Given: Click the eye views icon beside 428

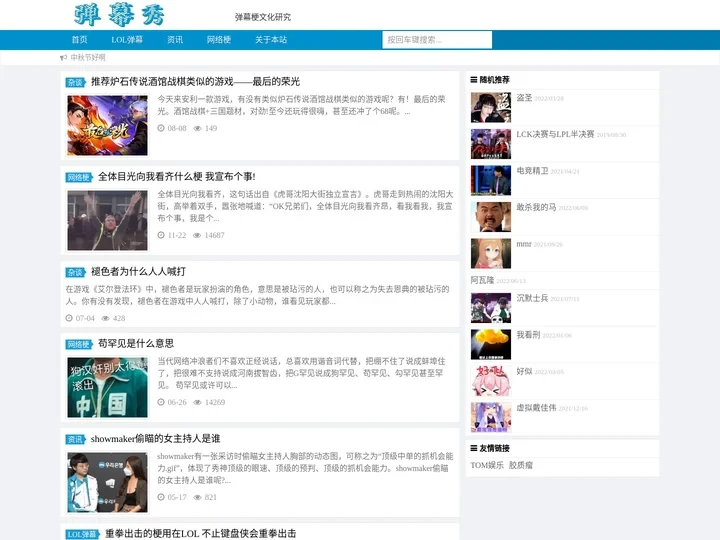Looking at the screenshot, I should tap(106, 318).
